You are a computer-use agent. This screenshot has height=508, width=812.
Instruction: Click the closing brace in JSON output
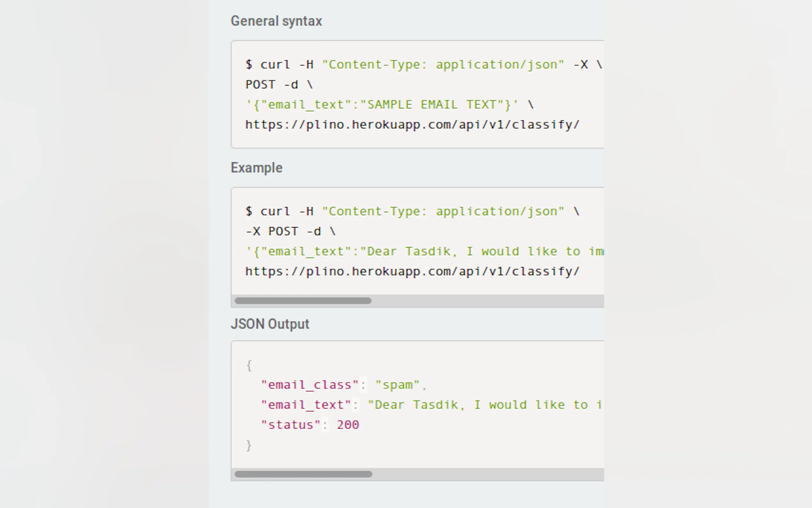[249, 446]
